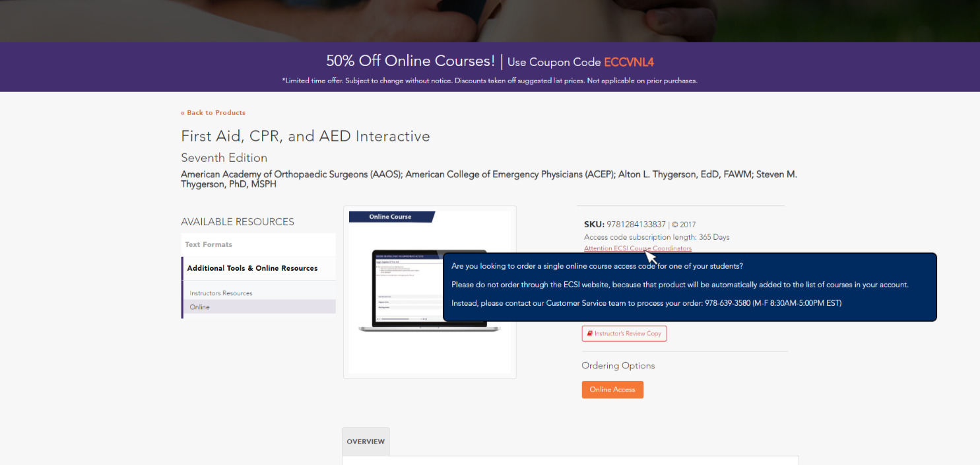Click the "Ordering Options" heading
The width and height of the screenshot is (980, 465).
pos(618,365)
